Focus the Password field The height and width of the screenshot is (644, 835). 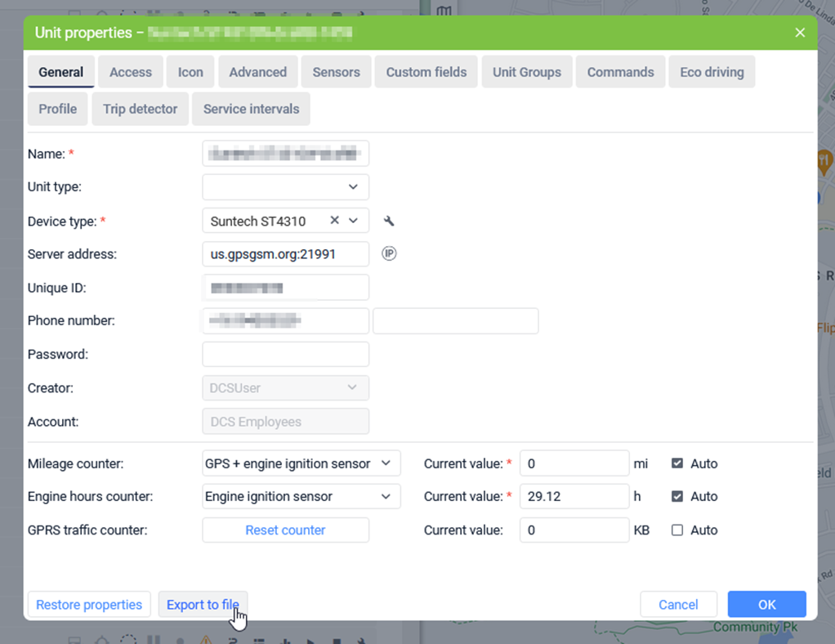pos(285,354)
